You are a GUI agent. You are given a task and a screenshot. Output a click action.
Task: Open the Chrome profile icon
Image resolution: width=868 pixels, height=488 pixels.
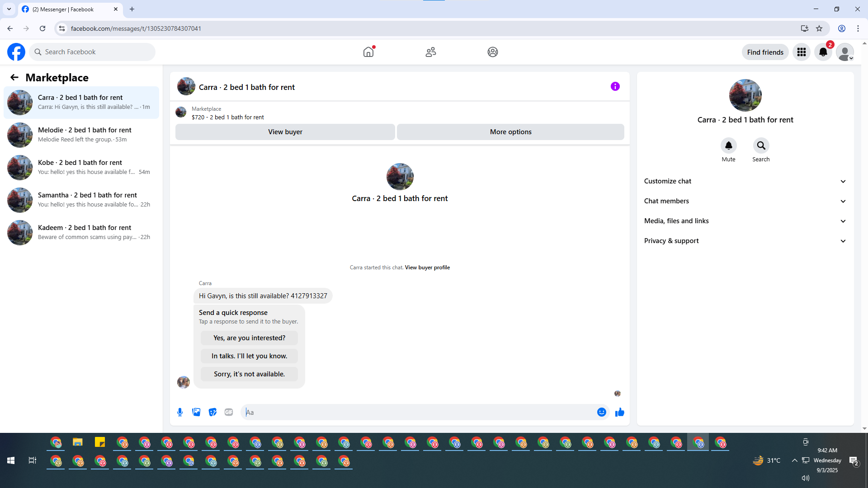842,28
